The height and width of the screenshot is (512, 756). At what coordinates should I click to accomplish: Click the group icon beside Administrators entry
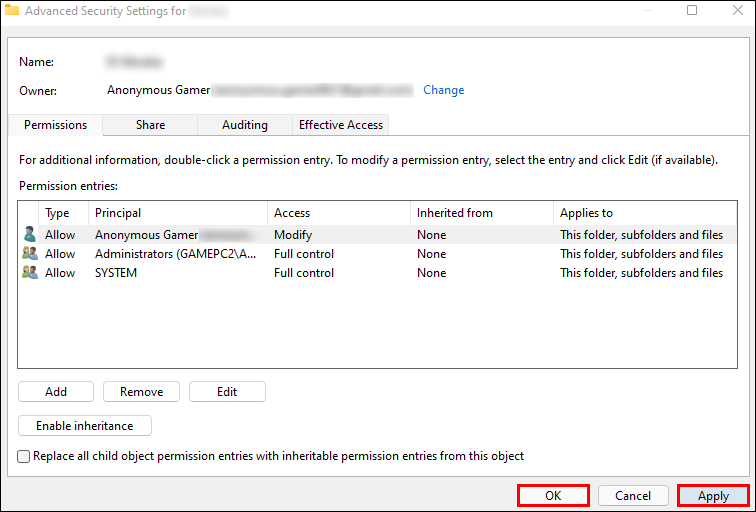coord(29,254)
